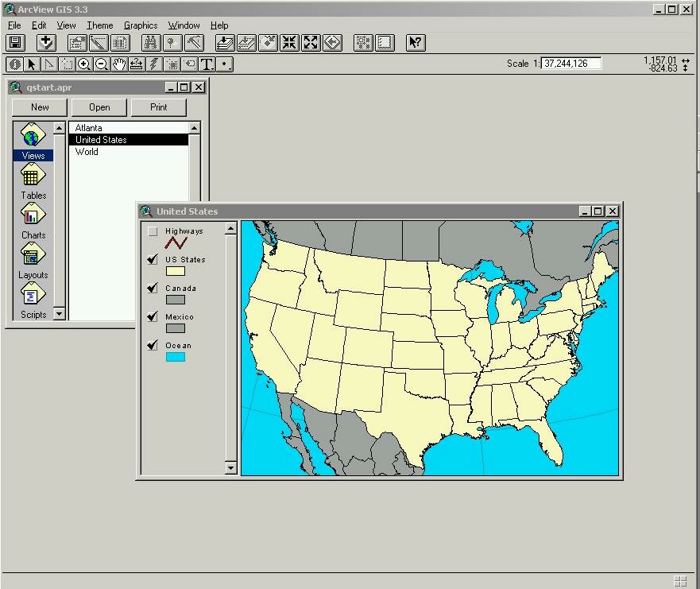The width and height of the screenshot is (700, 589).
Task: Click the Highways red line symbol
Action: click(176, 243)
